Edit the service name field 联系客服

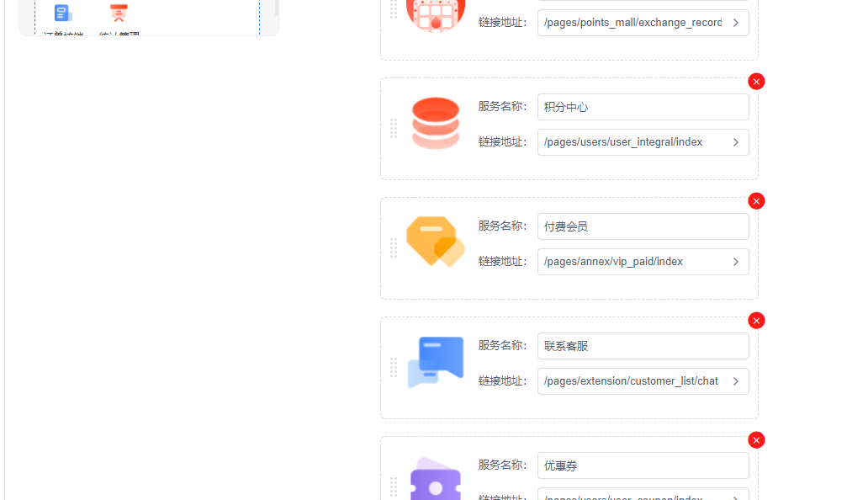[643, 346]
